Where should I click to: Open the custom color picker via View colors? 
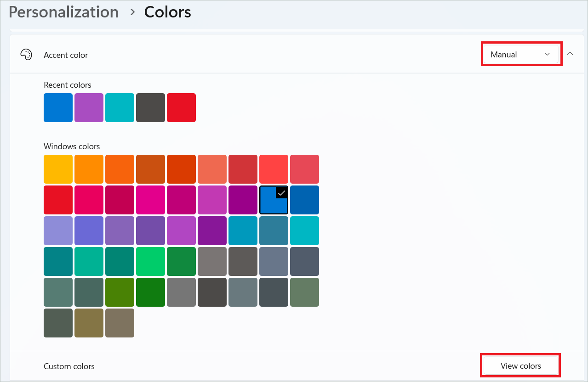pyautogui.click(x=520, y=365)
